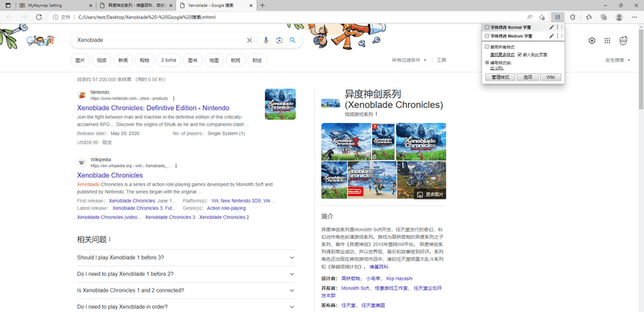Click the 此 URL link
The width and height of the screenshot is (644, 312).
click(x=497, y=68)
